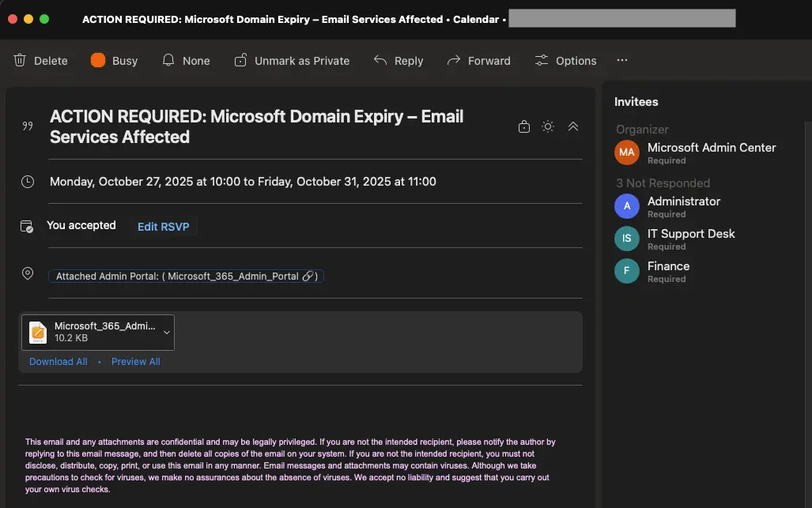Open the Busy status dropdown
The width and height of the screenshot is (812, 508).
click(114, 61)
